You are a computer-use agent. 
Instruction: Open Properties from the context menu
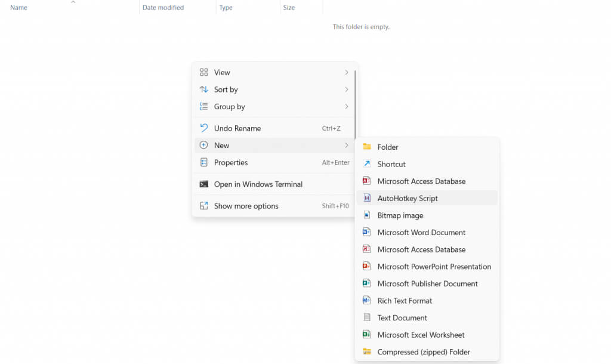pyautogui.click(x=231, y=162)
